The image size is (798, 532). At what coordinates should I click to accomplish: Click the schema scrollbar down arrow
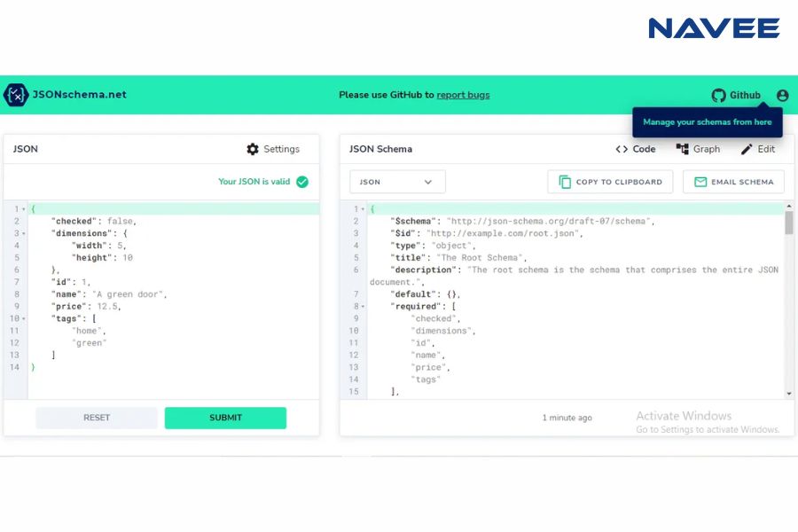[x=789, y=394]
